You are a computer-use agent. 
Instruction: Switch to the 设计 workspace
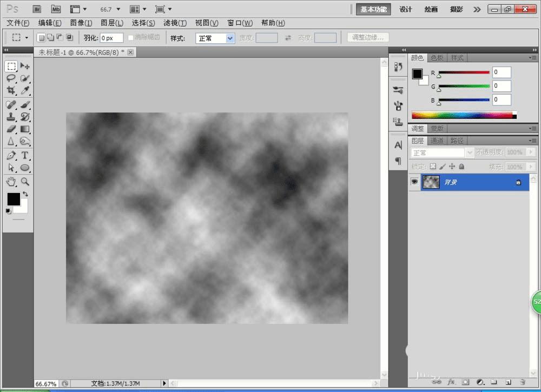[x=406, y=9]
